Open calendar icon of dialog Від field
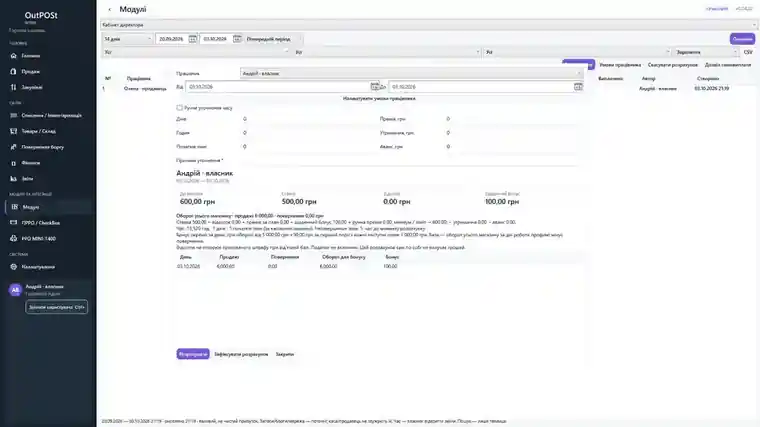The image size is (760, 427). tap(375, 86)
